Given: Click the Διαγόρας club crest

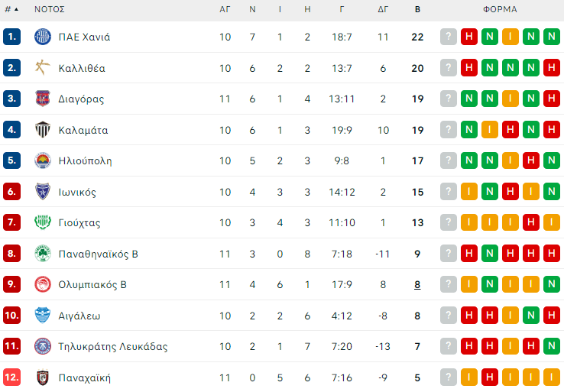Looking at the screenshot, I should coord(42,99).
